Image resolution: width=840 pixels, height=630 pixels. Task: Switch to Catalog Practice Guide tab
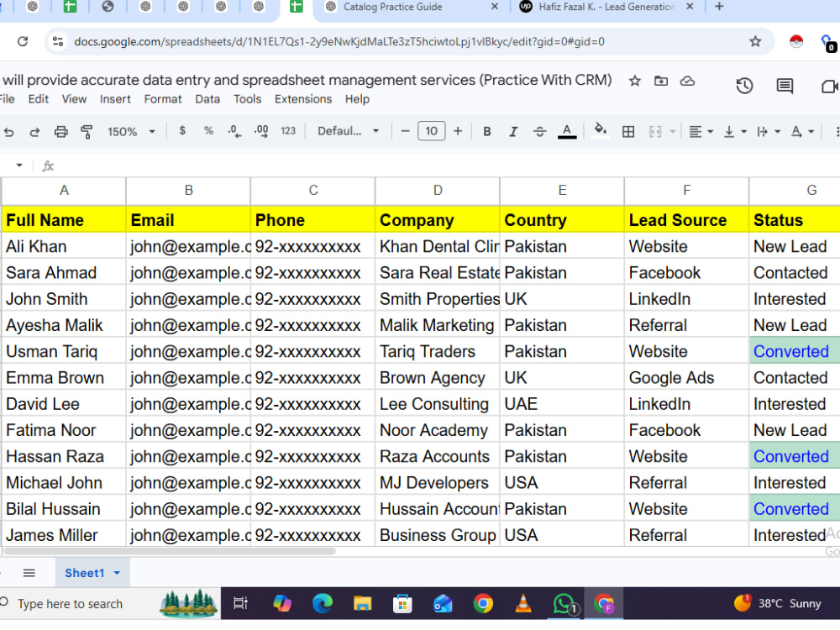410,7
